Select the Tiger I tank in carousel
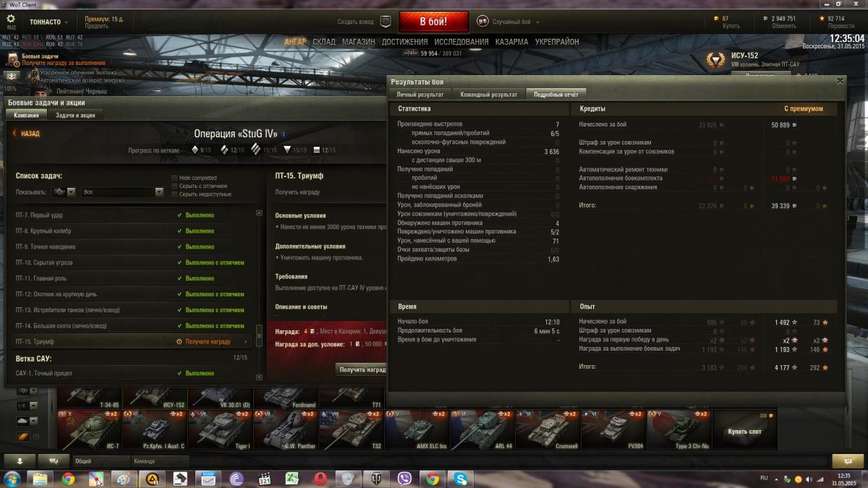 pos(221,431)
